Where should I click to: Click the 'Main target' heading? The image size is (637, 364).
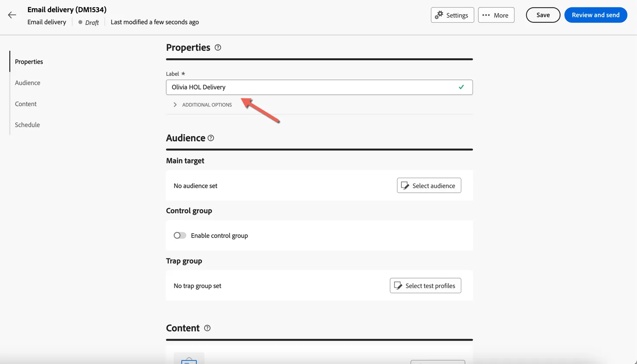(185, 161)
